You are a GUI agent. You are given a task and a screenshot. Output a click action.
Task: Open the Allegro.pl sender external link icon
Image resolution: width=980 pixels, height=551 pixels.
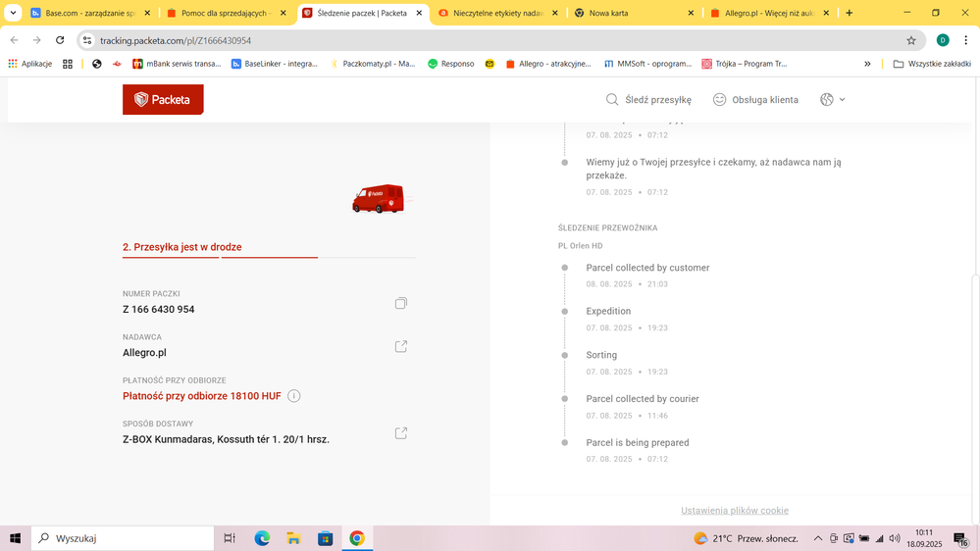(x=400, y=347)
